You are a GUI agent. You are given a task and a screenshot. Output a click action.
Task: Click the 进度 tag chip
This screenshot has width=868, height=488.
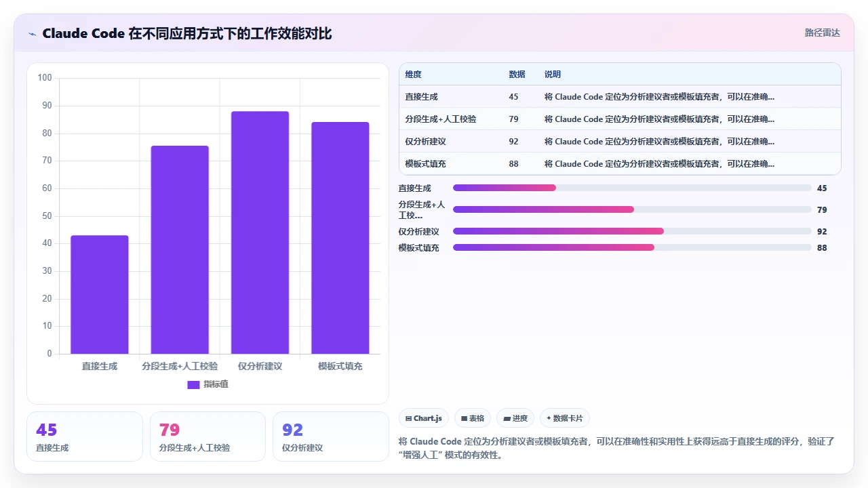[515, 418]
